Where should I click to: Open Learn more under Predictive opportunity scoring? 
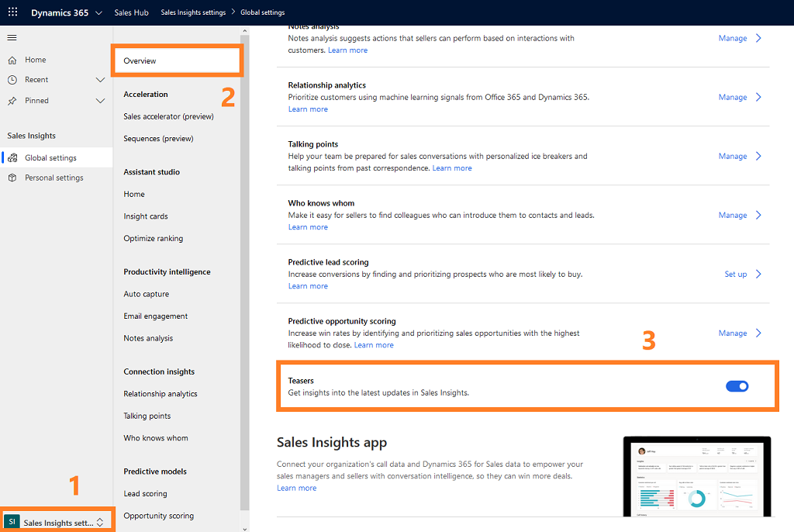[374, 344]
